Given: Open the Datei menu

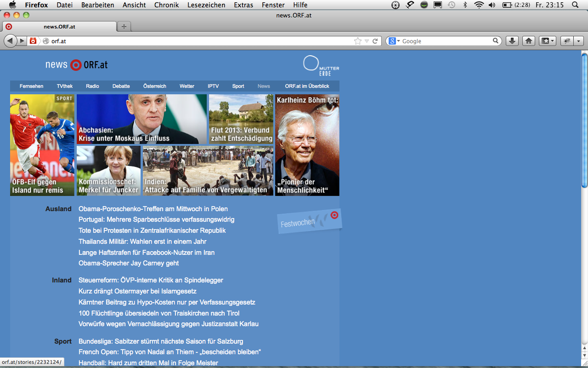Looking at the screenshot, I should coord(64,5).
